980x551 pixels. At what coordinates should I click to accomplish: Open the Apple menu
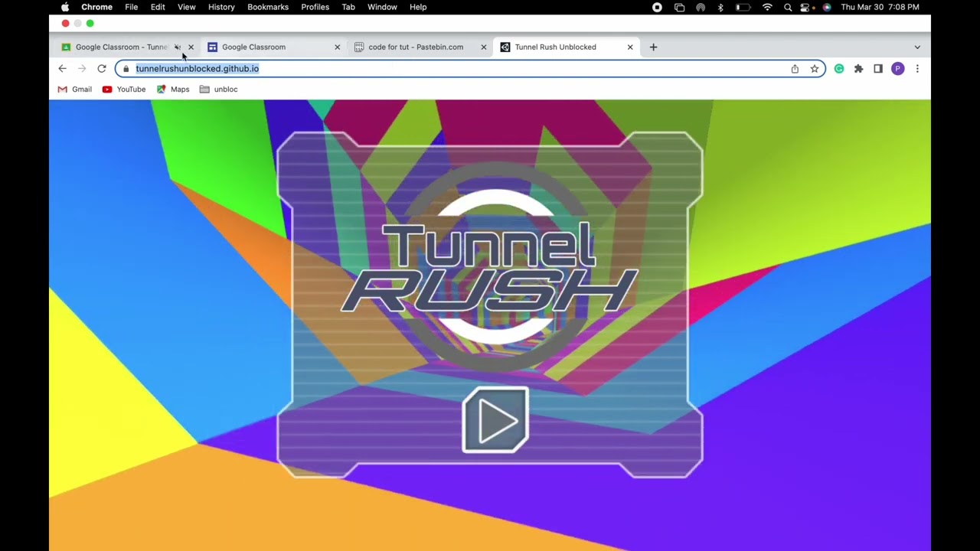click(65, 7)
